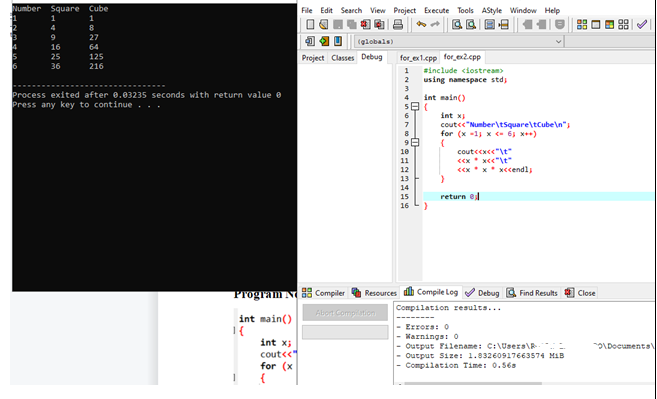657x399 pixels.
Task: Click the green plus toolbar icon
Action: click(324, 41)
